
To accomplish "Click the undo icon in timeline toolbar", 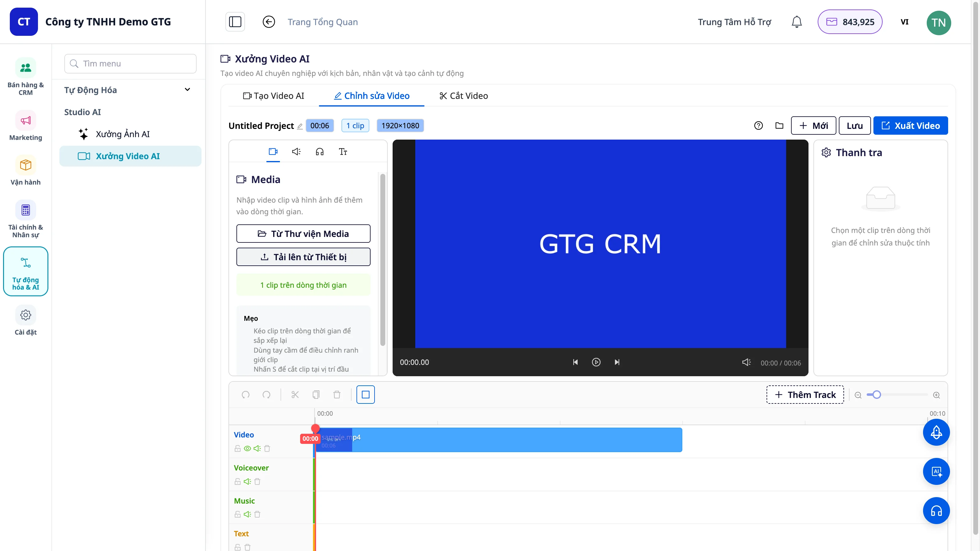I will [245, 394].
